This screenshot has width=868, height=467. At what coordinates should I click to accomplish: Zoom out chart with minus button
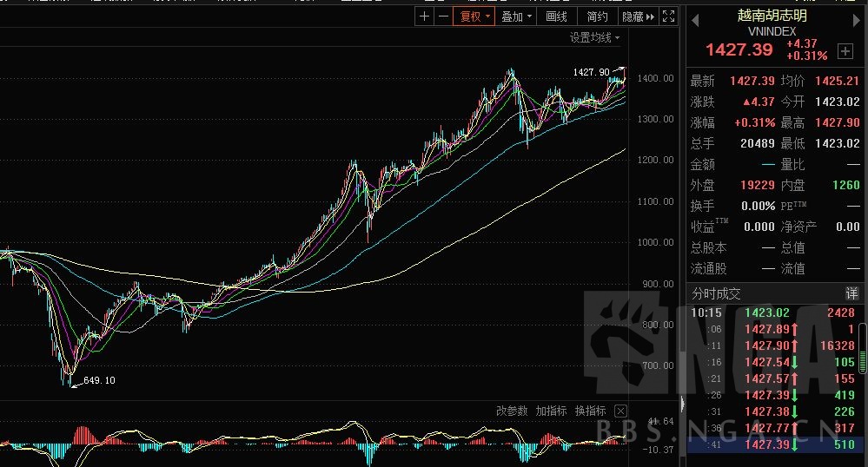pos(443,16)
